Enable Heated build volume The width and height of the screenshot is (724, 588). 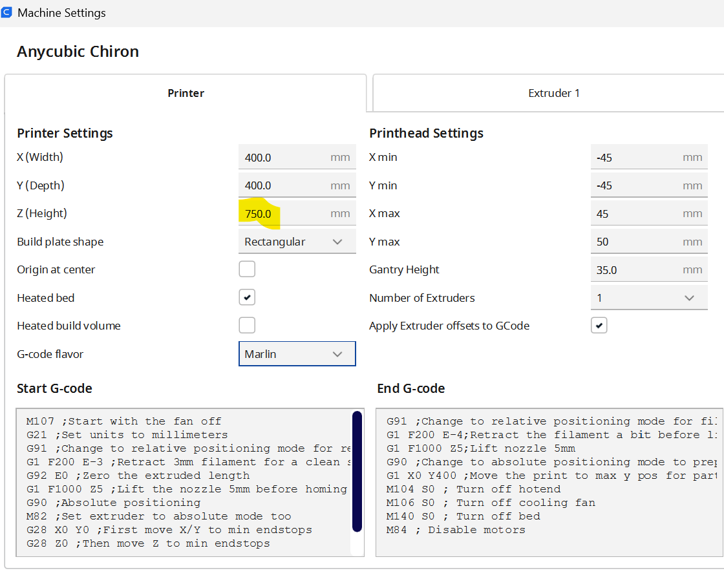(247, 325)
